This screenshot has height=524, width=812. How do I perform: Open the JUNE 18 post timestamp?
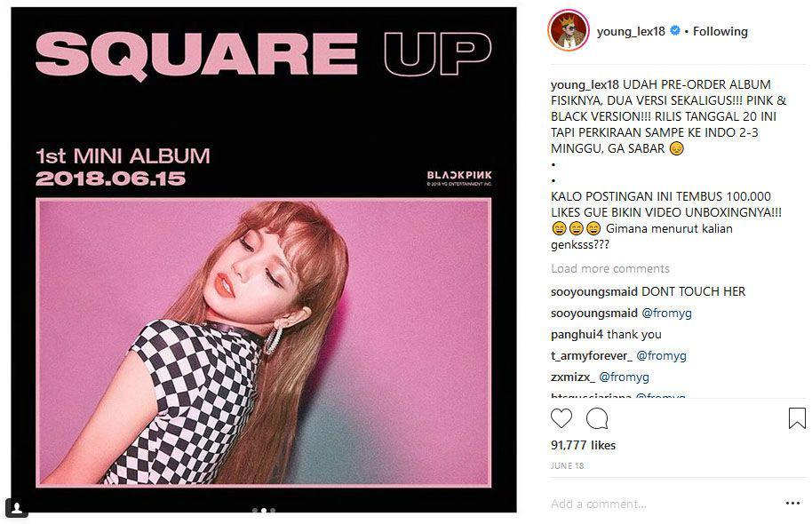pyautogui.click(x=567, y=466)
